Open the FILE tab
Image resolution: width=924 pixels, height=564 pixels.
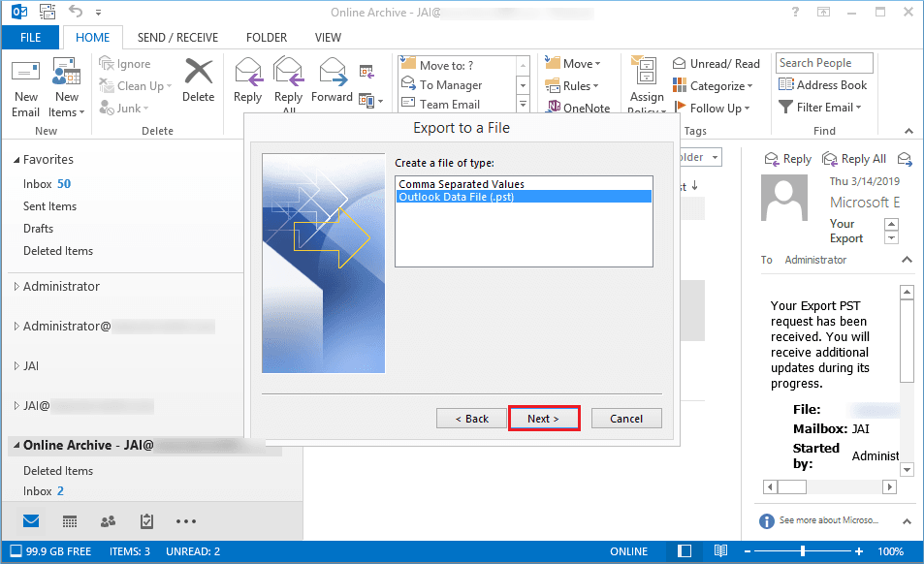pyautogui.click(x=31, y=38)
